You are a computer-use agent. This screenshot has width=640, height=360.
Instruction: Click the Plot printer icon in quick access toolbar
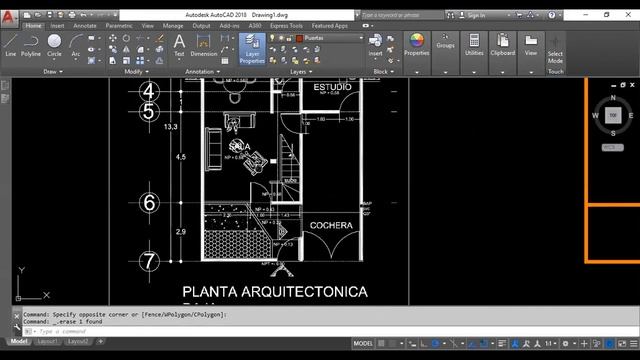click(72, 15)
